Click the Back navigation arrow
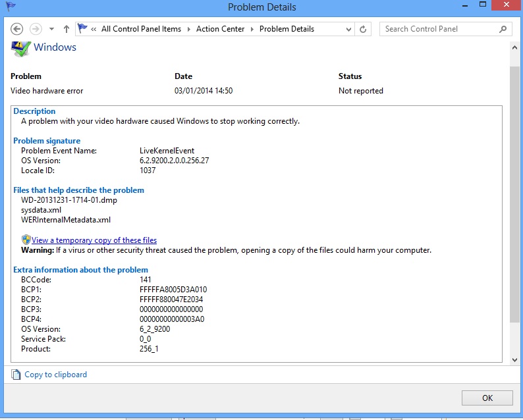The width and height of the screenshot is (523, 420). pos(17,29)
